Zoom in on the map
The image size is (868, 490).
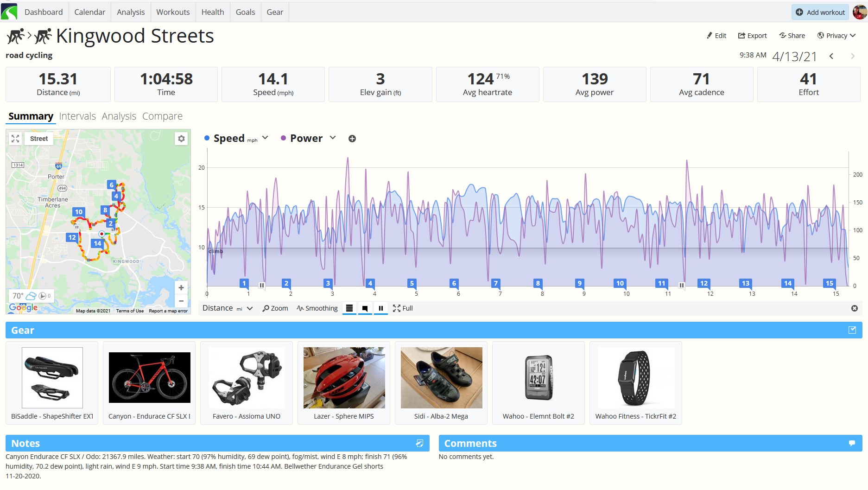(x=181, y=287)
